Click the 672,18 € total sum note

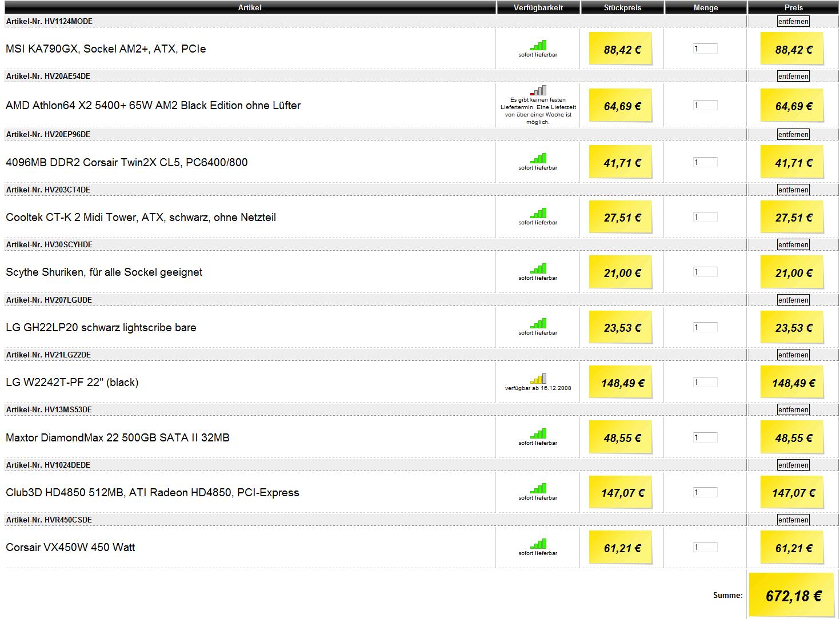(792, 595)
